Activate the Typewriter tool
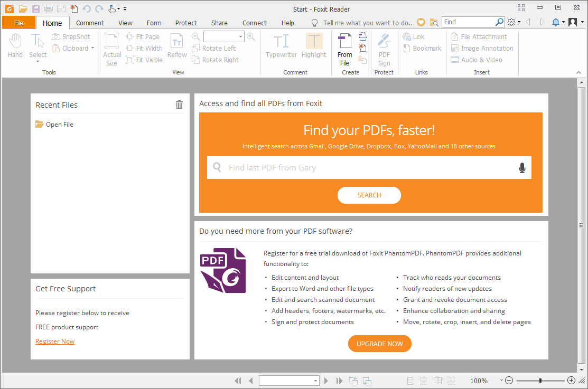The width and height of the screenshot is (588, 389). 281,46
